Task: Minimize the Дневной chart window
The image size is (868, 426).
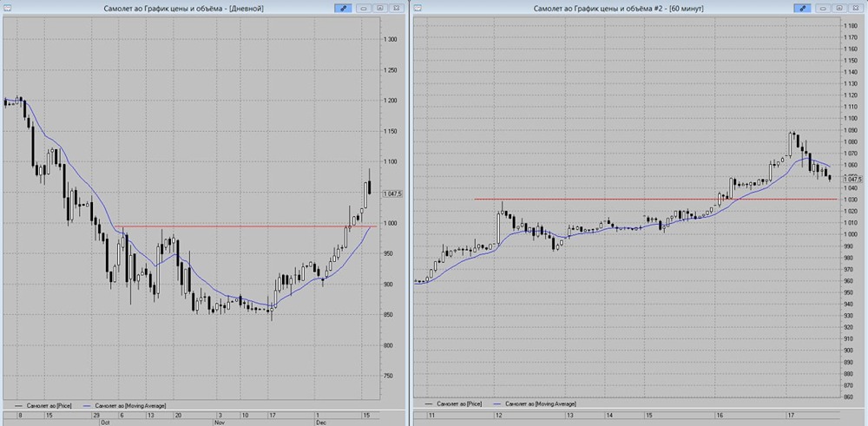Action: click(x=365, y=9)
